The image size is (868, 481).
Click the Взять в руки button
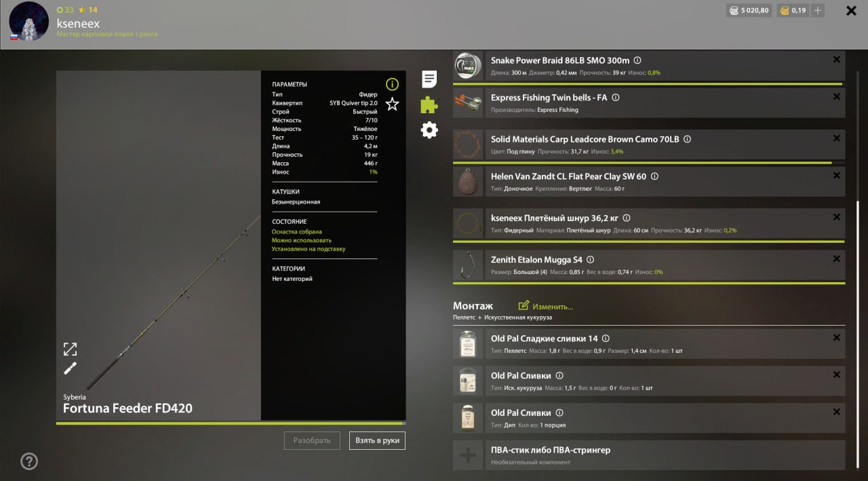[x=377, y=440]
